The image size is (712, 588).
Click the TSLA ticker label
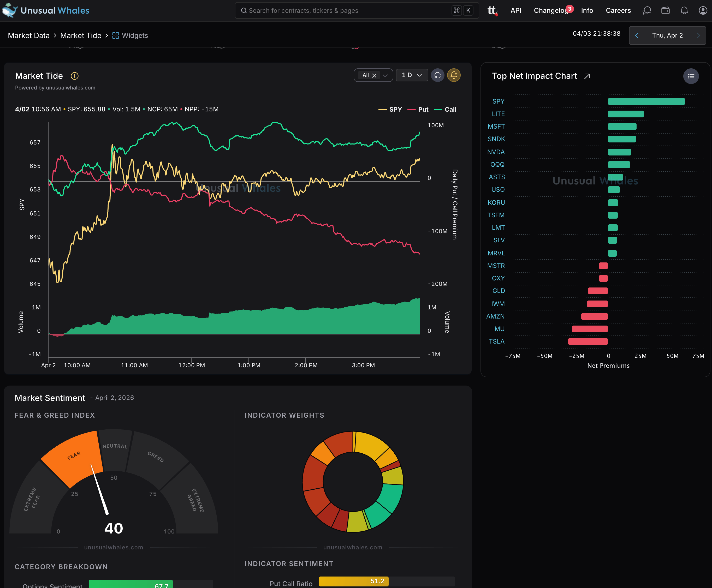(496, 341)
